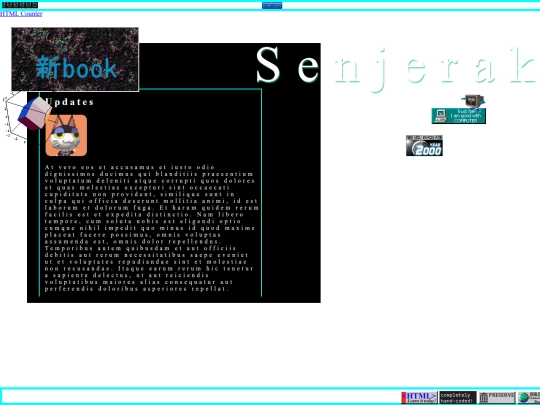Click the 'HTML Learn it today' badge
Viewport: 540px width, 405px height.
pyautogui.click(x=419, y=397)
